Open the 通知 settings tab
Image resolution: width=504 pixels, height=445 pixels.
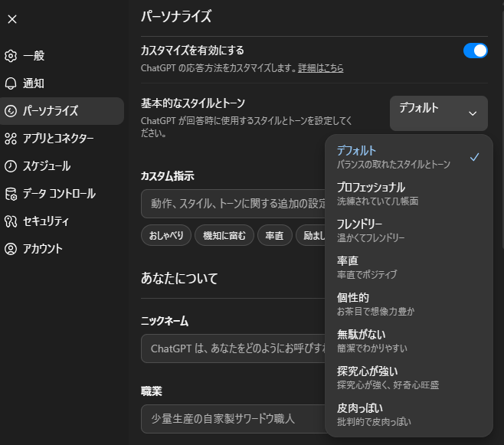62,83
